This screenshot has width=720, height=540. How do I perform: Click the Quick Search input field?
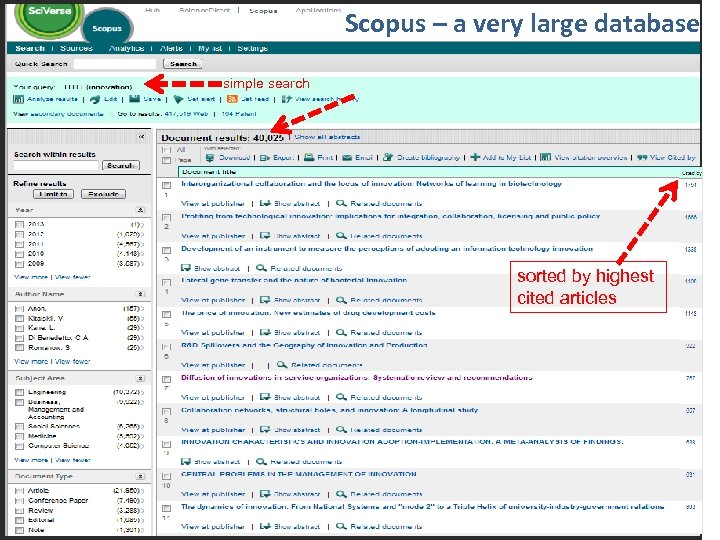[115, 64]
